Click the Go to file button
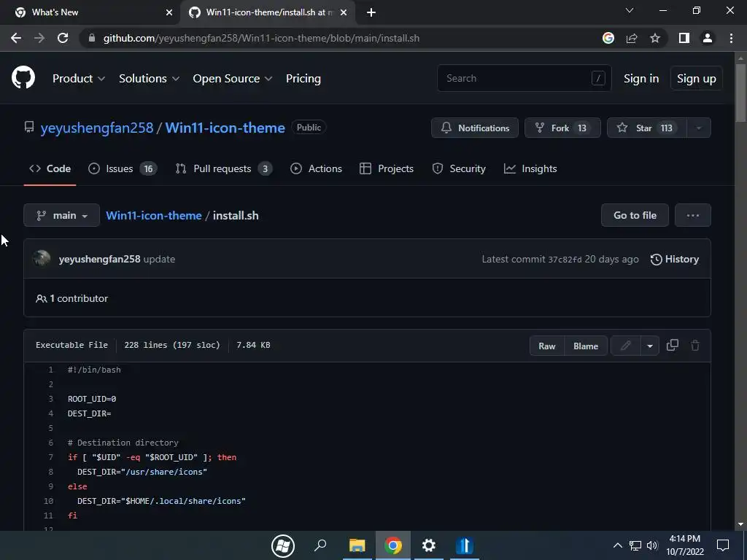Image resolution: width=747 pixels, height=560 pixels. coord(635,215)
